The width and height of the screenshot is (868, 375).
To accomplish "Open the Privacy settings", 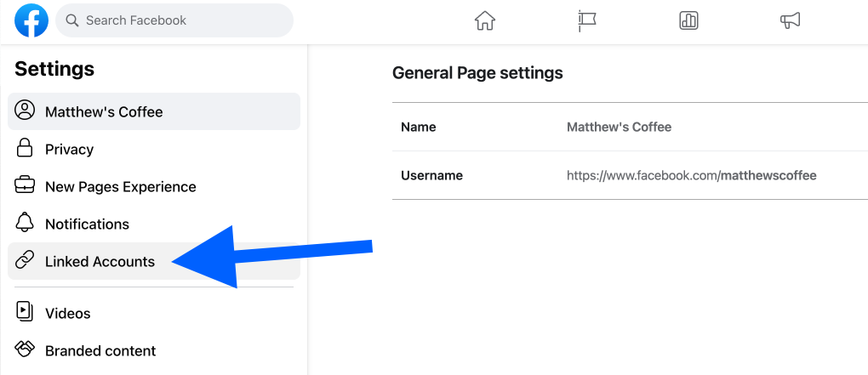I will pos(154,150).
